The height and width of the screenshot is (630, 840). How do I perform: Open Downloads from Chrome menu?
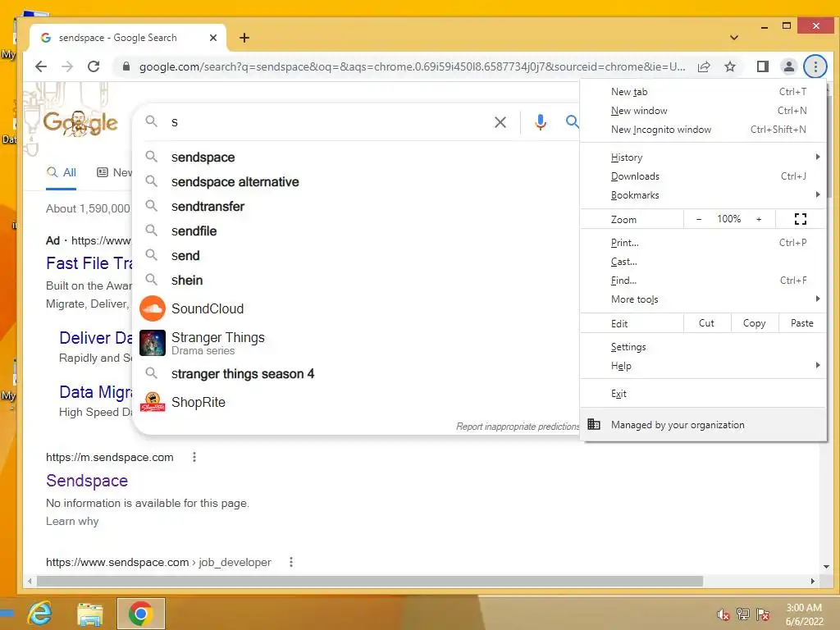click(703, 176)
